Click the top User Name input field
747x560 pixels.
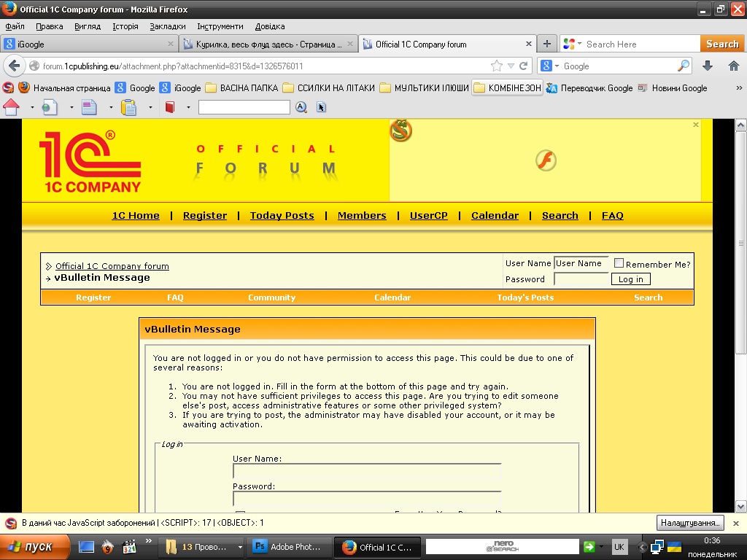point(581,263)
